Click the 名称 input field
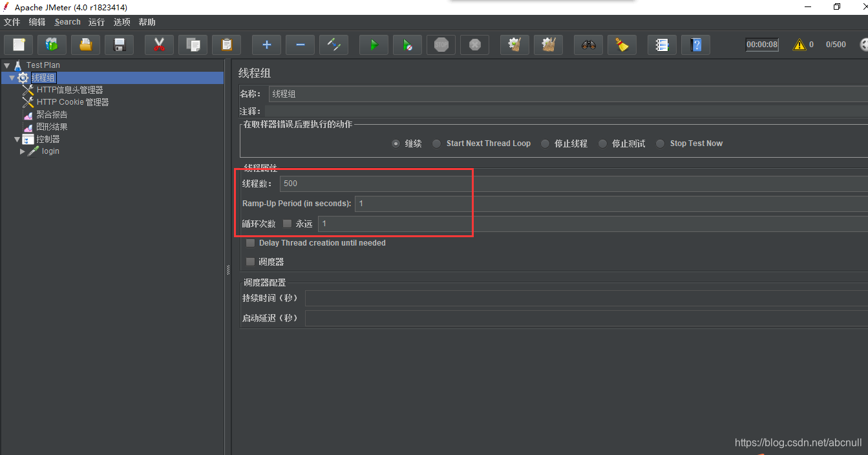 coord(568,94)
